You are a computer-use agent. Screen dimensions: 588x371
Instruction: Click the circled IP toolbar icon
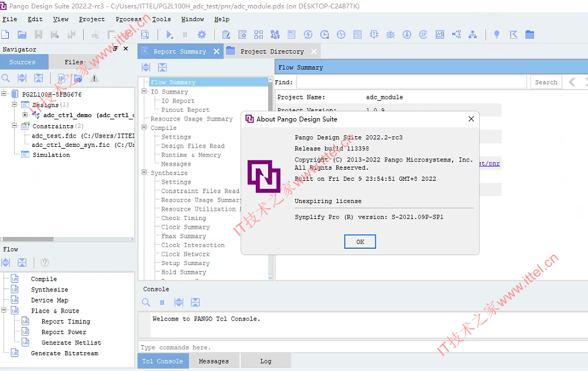(423, 35)
